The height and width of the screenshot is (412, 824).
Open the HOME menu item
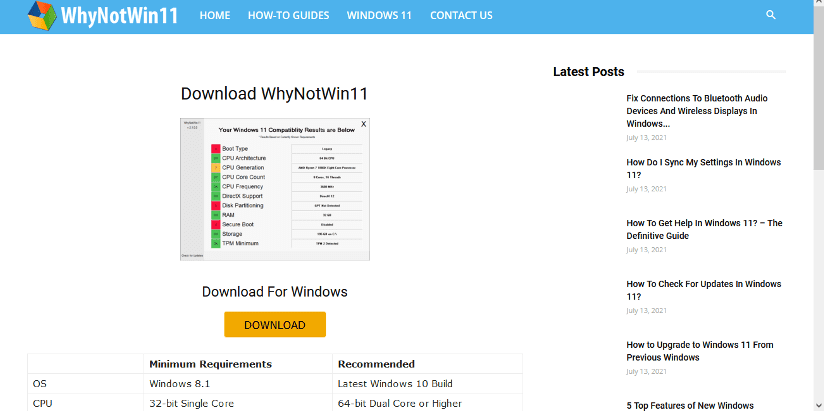pyautogui.click(x=215, y=16)
